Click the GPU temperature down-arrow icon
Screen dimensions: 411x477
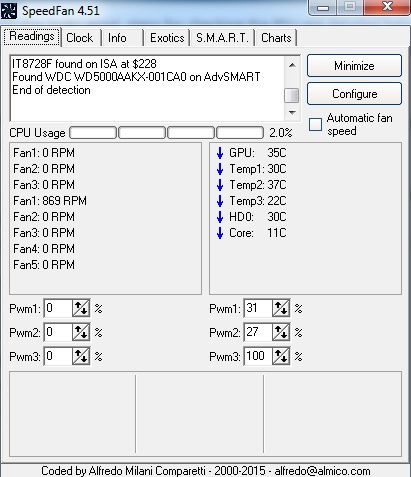(220, 153)
